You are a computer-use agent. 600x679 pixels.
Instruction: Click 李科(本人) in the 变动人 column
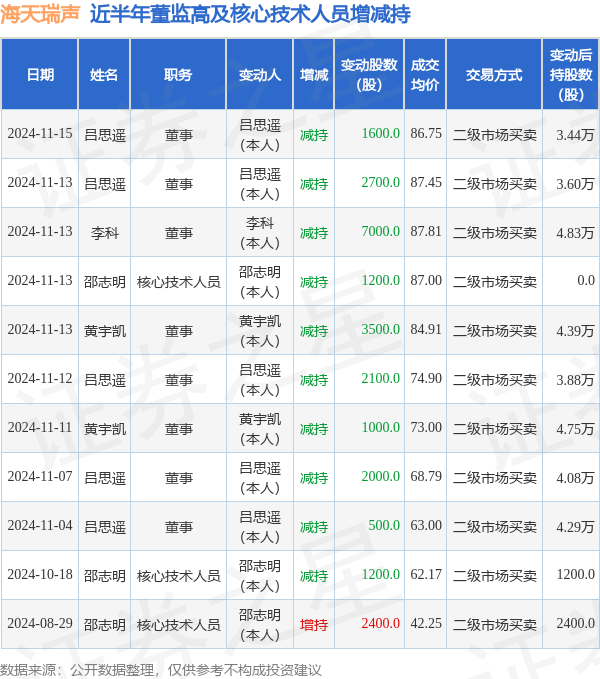(260, 233)
